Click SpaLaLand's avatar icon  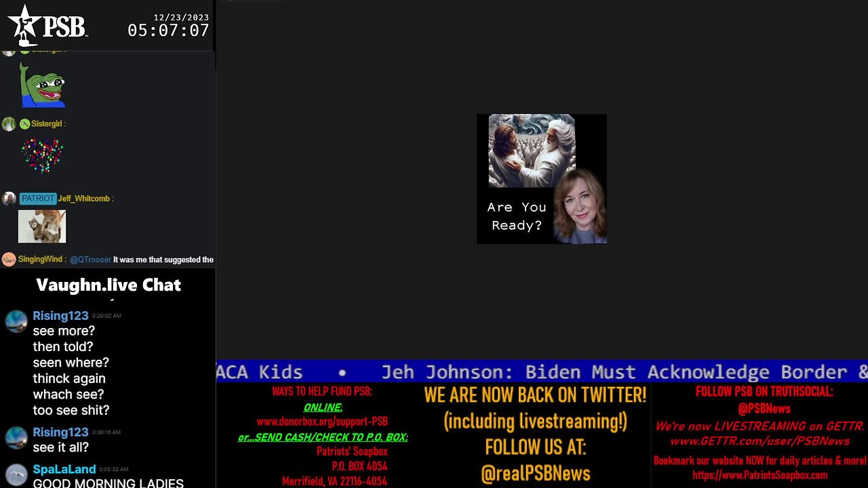16,474
